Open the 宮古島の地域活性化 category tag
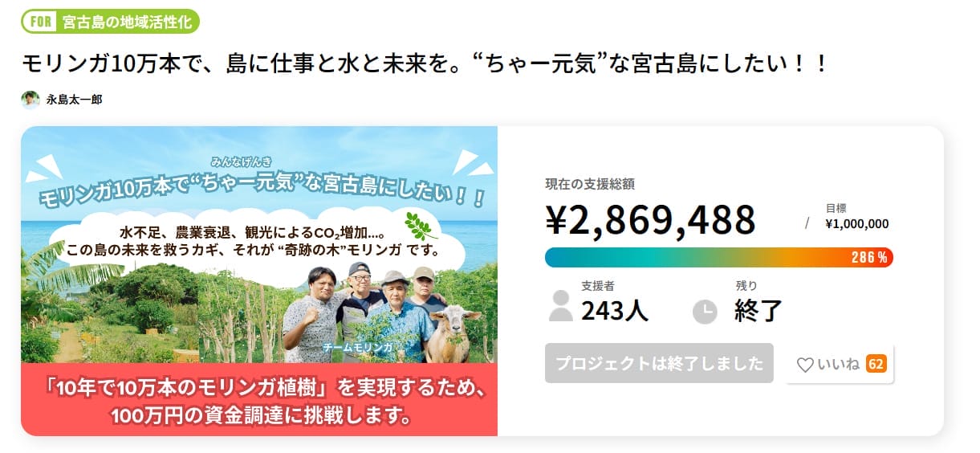Screen dimensions: 980x453 tap(127, 22)
